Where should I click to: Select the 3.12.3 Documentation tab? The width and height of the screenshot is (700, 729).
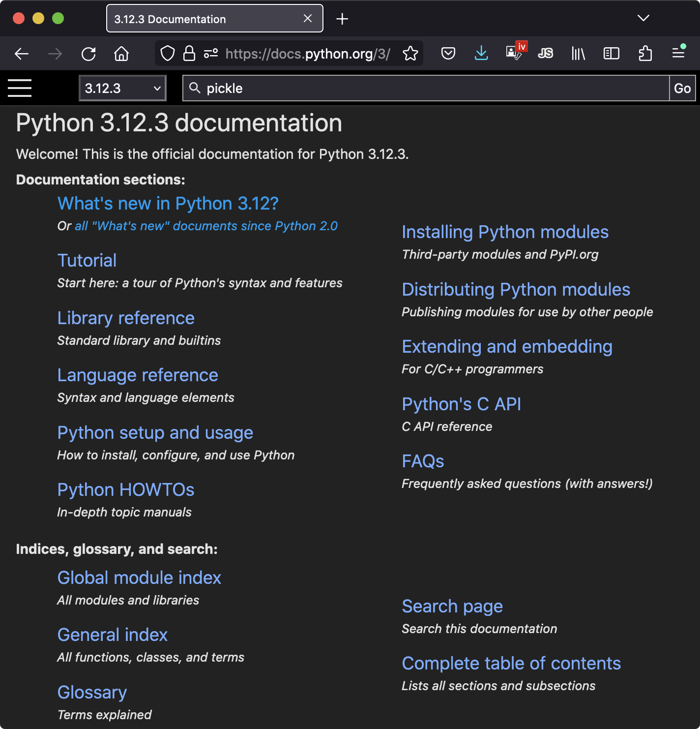(206, 19)
